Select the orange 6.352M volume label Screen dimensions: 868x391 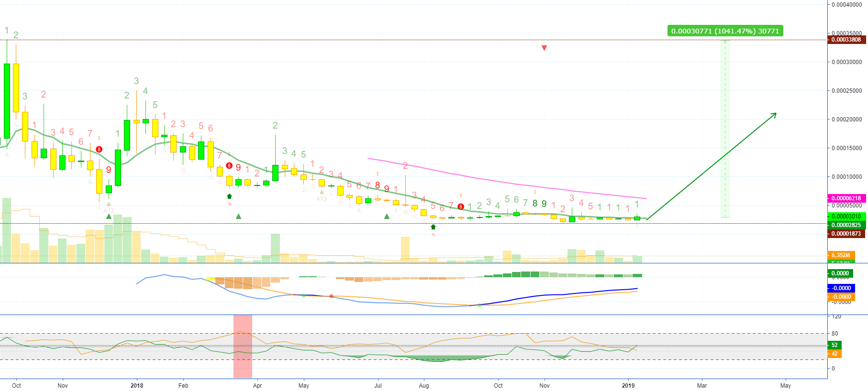click(841, 255)
